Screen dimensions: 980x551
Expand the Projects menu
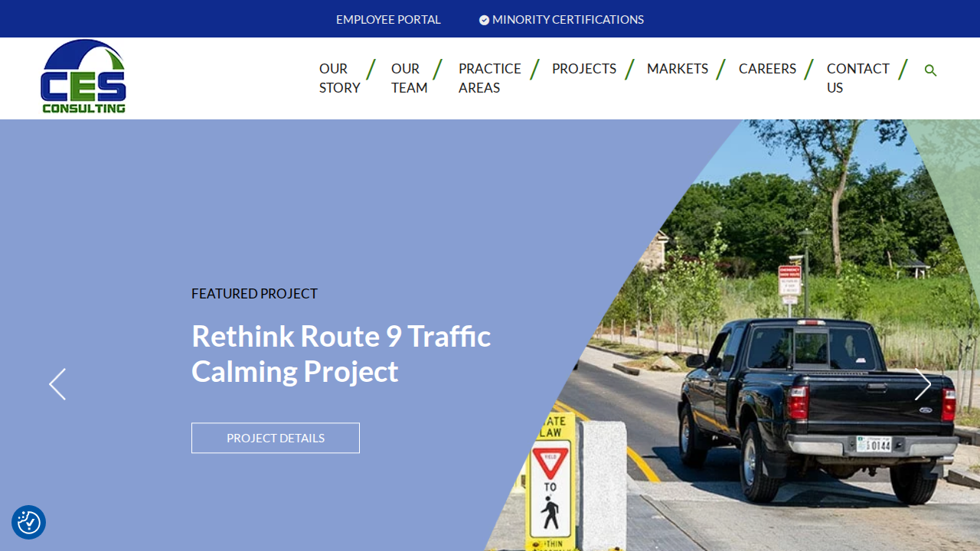(x=584, y=69)
